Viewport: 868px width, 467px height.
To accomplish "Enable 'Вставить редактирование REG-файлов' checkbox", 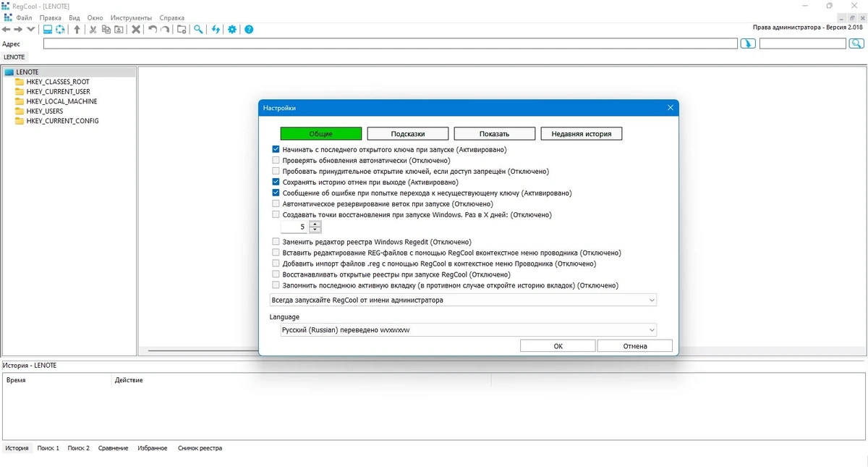I will coord(276,253).
